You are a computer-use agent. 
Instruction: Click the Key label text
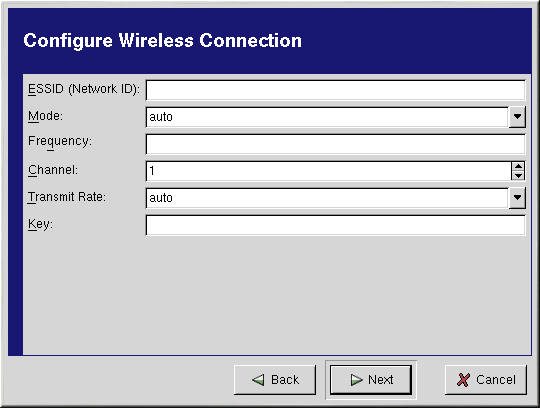(40, 224)
